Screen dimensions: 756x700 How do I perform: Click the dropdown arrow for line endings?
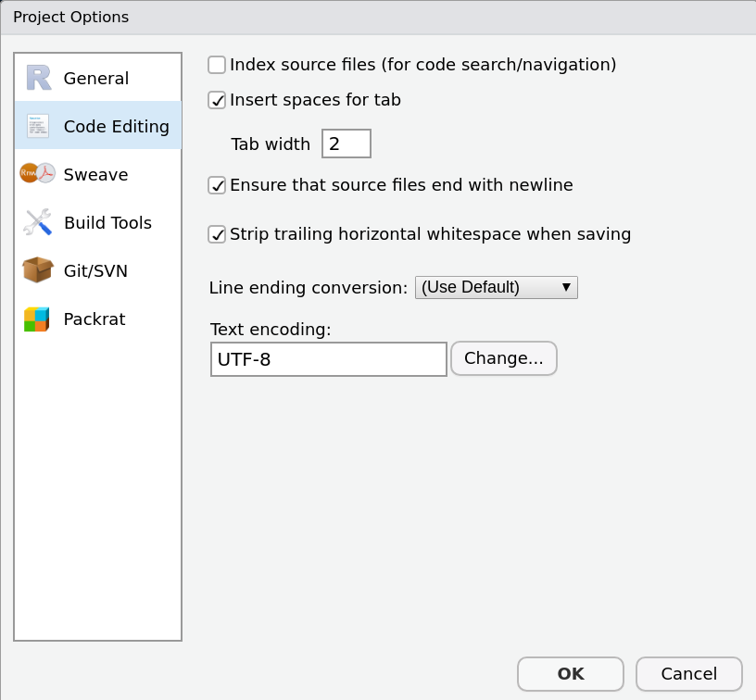(566, 287)
